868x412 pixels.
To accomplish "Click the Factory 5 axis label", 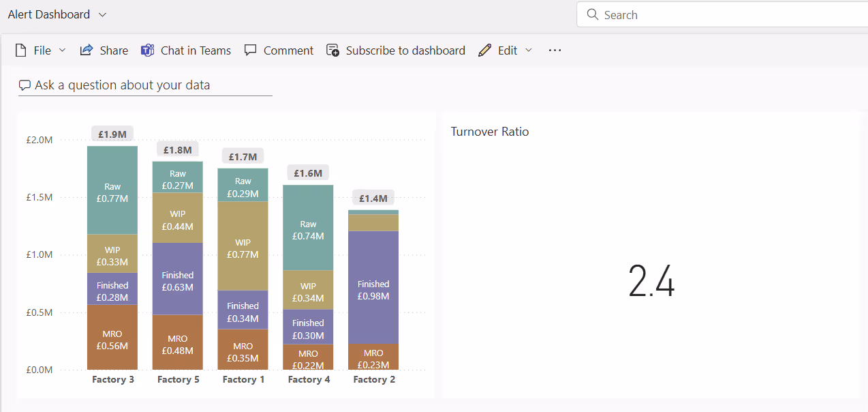I will point(179,379).
